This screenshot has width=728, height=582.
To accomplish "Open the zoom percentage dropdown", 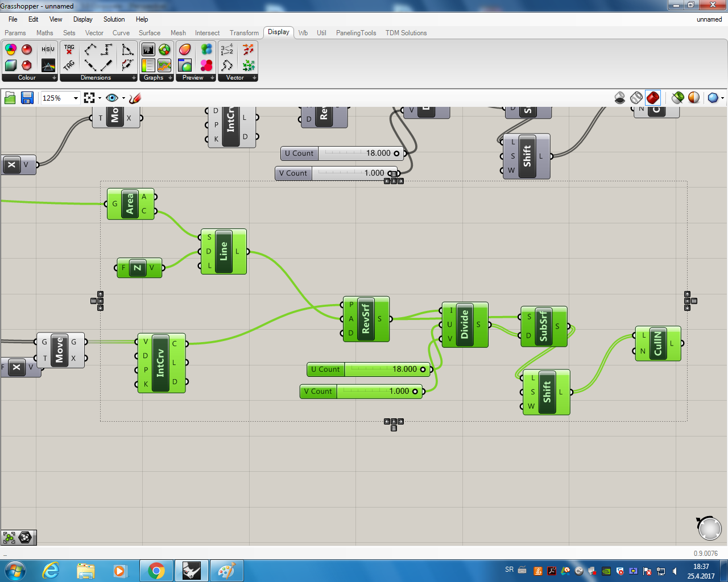I will pos(76,98).
